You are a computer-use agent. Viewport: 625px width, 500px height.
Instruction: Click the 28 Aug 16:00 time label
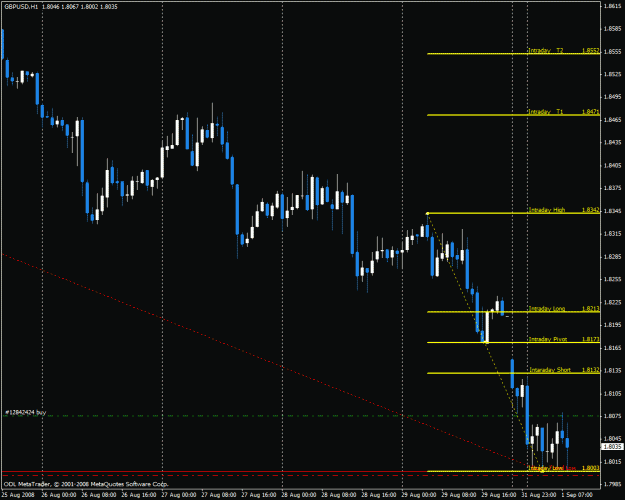click(x=379, y=495)
